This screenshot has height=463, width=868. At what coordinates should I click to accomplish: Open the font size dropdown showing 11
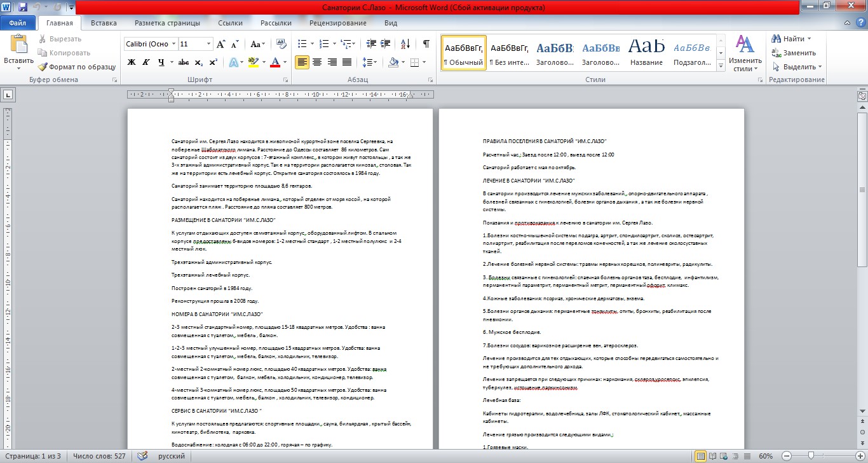[x=209, y=44]
